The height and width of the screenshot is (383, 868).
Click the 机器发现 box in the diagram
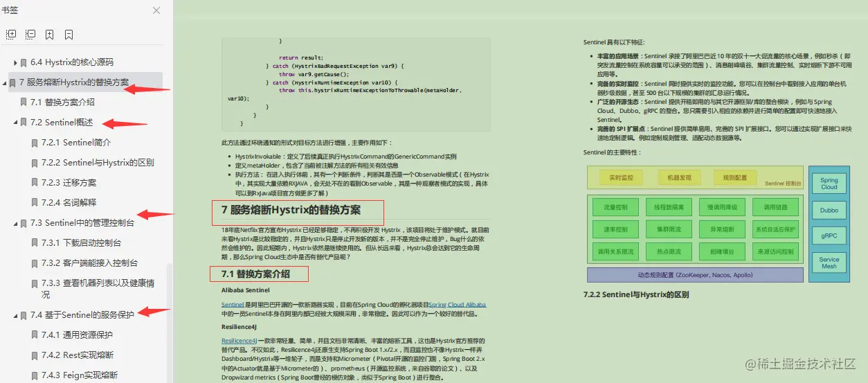(679, 178)
